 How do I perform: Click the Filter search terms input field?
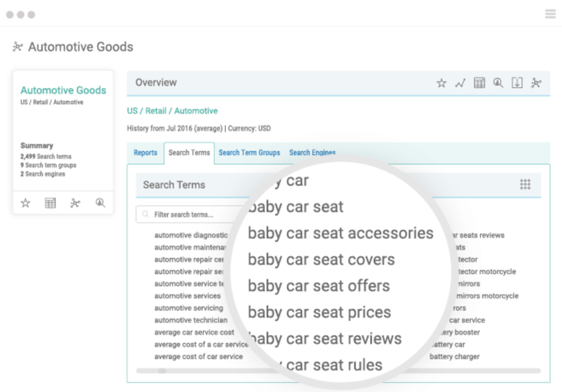[x=191, y=215]
